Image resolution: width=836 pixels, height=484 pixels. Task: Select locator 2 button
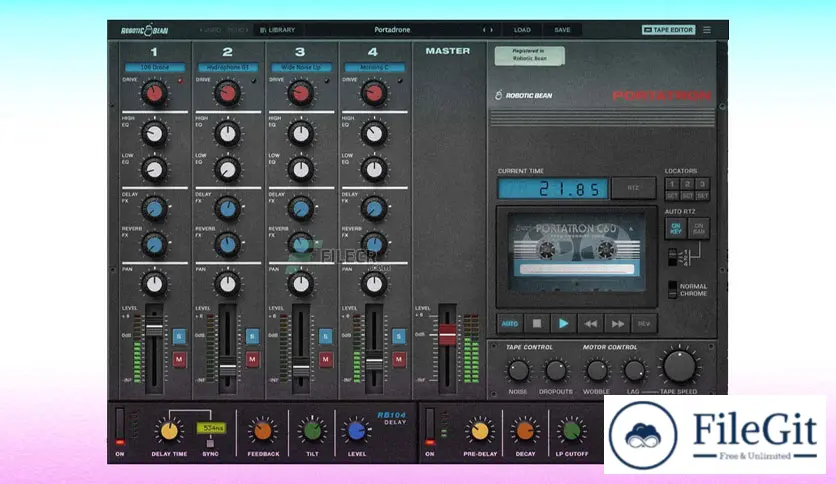click(x=687, y=184)
